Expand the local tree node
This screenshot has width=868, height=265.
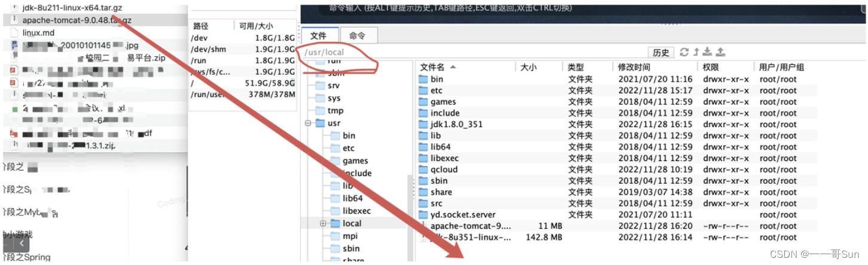pos(323,223)
